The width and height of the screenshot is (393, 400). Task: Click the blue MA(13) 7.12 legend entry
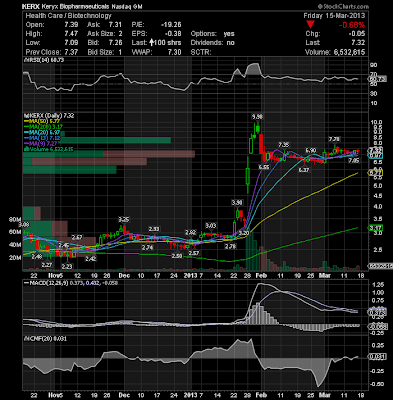click(x=42, y=138)
